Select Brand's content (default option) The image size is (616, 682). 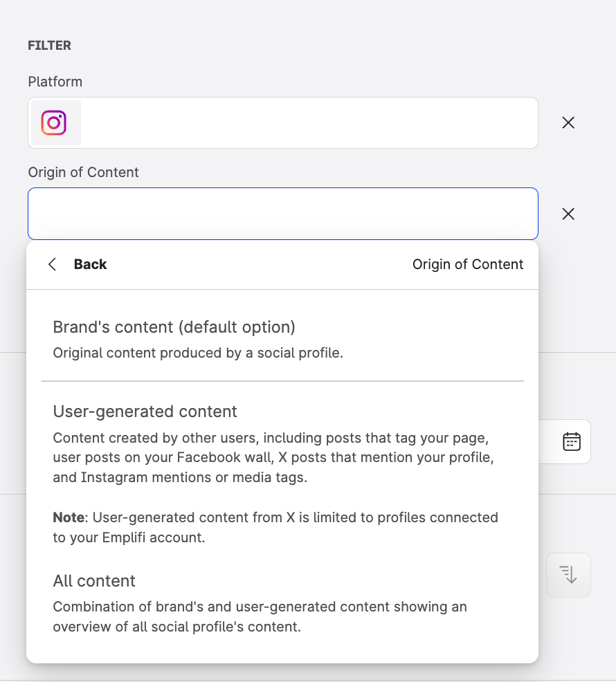173,326
